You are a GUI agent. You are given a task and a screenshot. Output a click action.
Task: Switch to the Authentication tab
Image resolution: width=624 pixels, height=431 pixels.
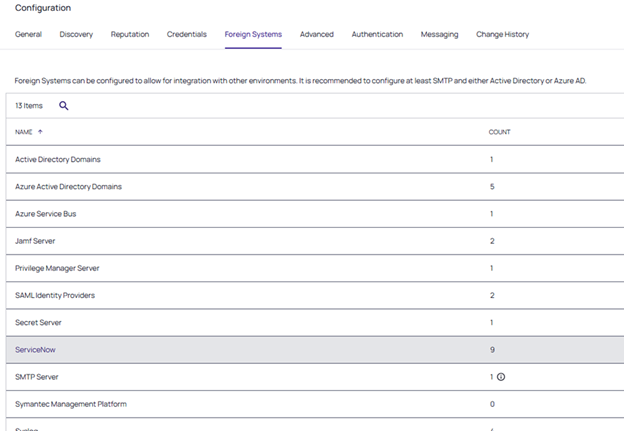click(x=377, y=34)
